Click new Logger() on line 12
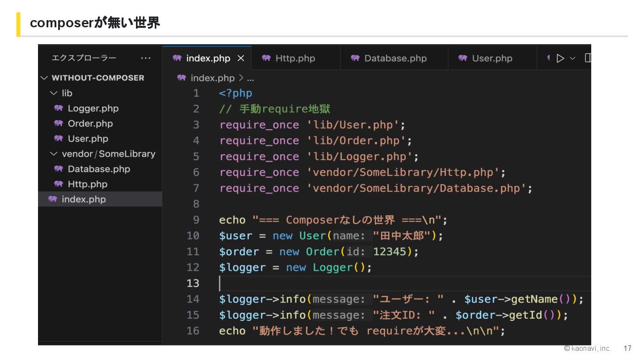 (x=326, y=267)
